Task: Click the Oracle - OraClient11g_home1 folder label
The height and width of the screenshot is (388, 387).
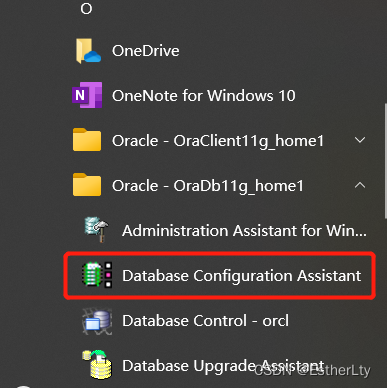Action: [218, 141]
